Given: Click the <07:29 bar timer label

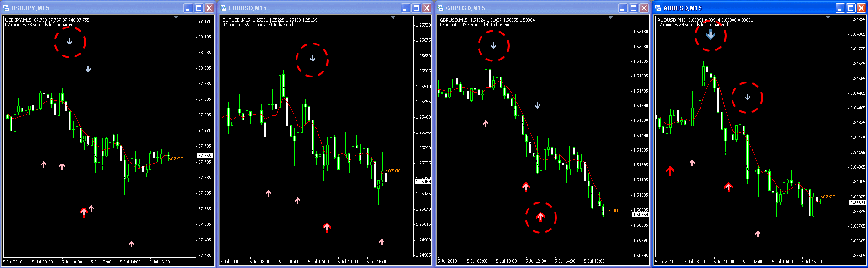Looking at the screenshot, I should [x=828, y=197].
